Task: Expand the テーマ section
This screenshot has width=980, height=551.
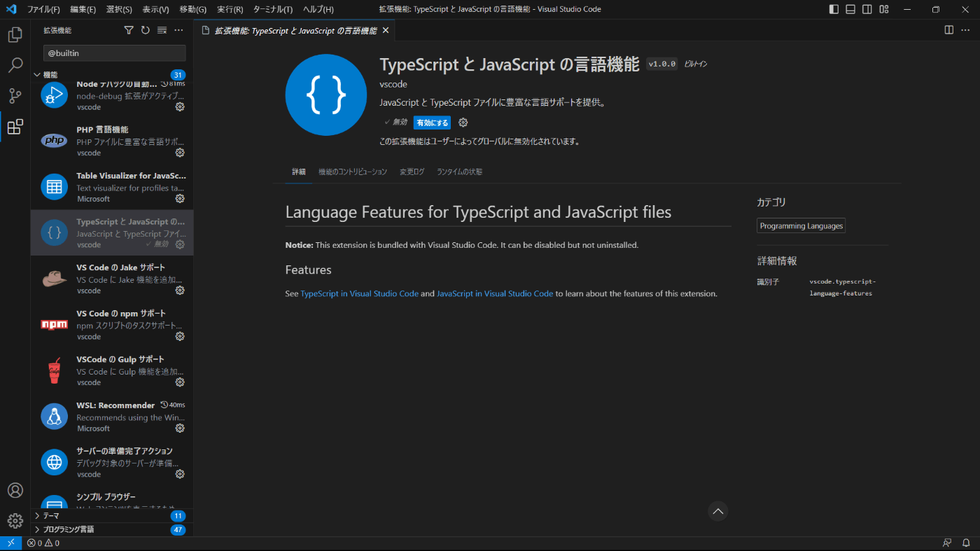Action: coord(112,515)
